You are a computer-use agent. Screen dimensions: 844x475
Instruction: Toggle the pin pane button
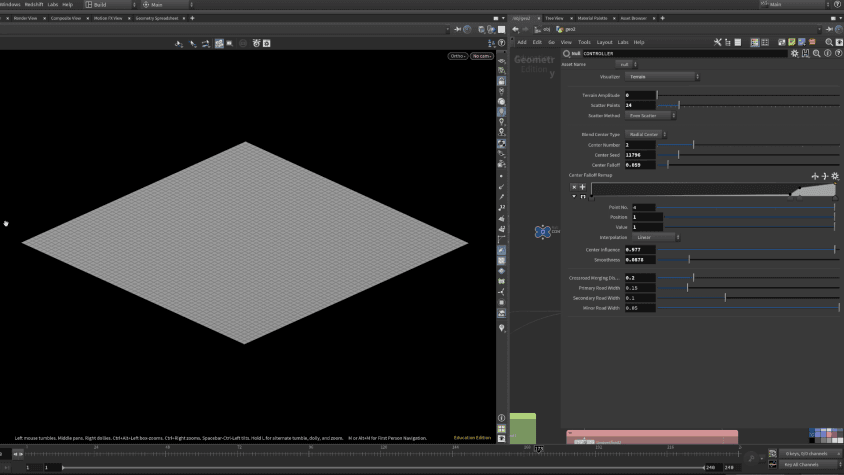[828, 29]
